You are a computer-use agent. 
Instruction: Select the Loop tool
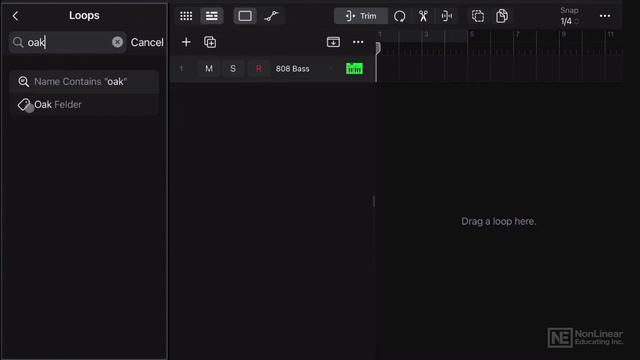(x=400, y=16)
